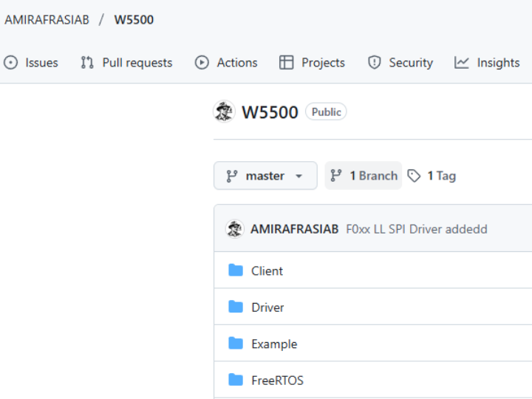The width and height of the screenshot is (532, 399).
Task: Open the Pull requests tab
Action: pos(137,63)
